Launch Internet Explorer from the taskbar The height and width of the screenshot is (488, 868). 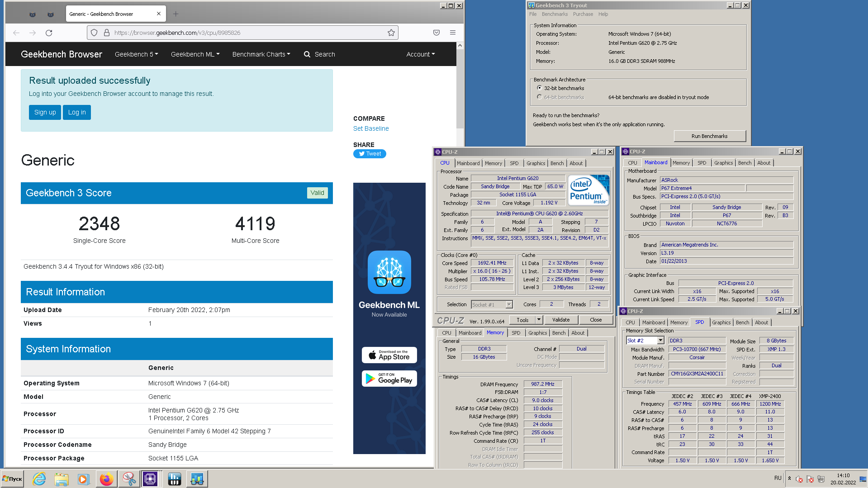(39, 479)
